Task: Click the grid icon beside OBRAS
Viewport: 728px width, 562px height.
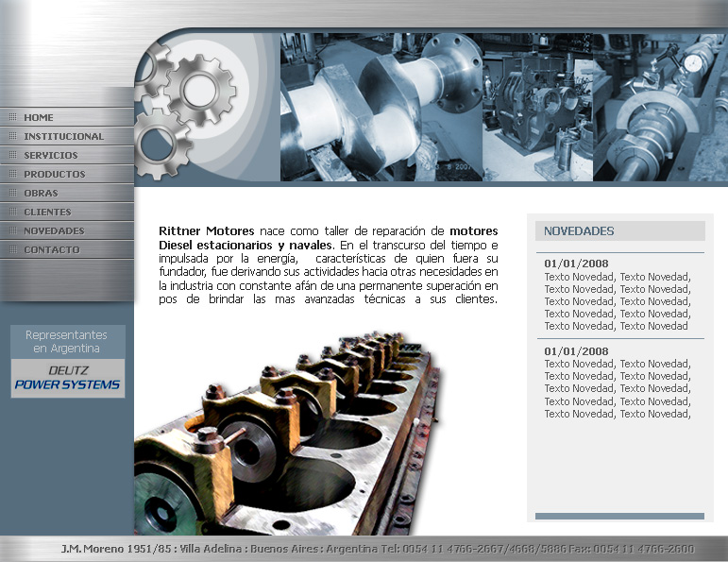Action: tap(13, 193)
